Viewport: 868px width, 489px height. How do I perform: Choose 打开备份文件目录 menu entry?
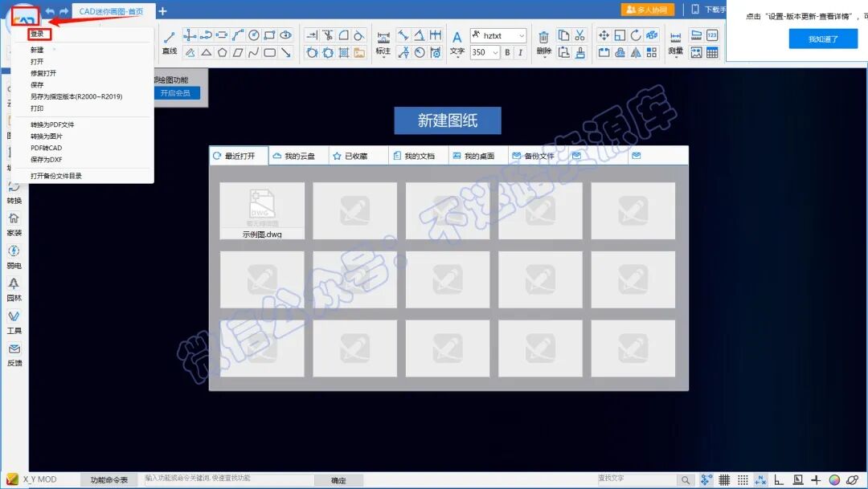[56, 176]
